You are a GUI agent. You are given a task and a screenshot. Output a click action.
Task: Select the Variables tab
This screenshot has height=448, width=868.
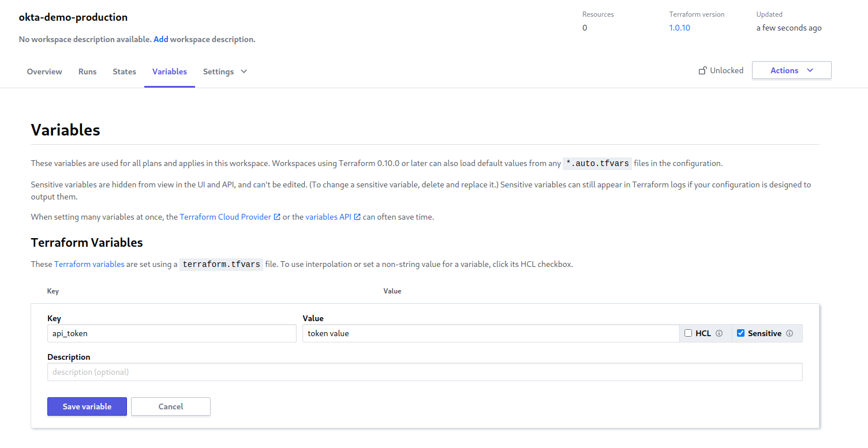pos(170,71)
